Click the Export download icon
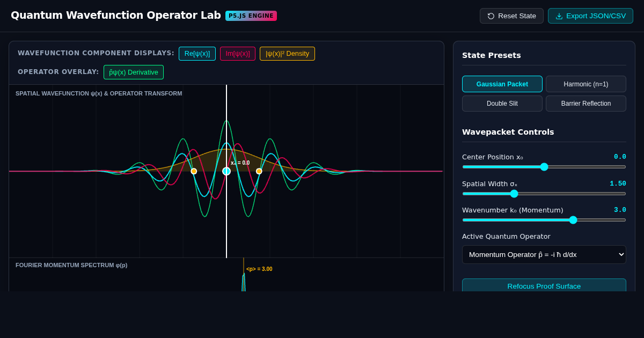The height and width of the screenshot is (338, 644). click(x=559, y=16)
